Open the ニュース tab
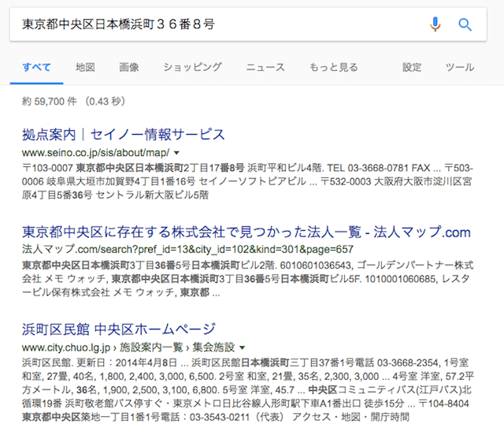 265,67
